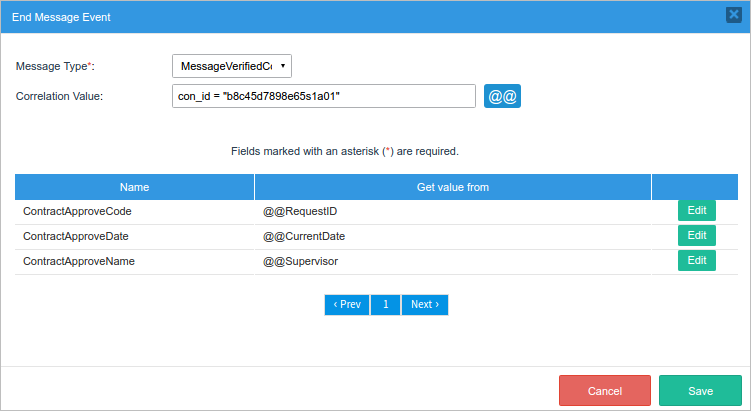Viewport: 751px width, 411px height.
Task: Click the @@Supervisor value cell
Action: pyautogui.click(x=300, y=262)
